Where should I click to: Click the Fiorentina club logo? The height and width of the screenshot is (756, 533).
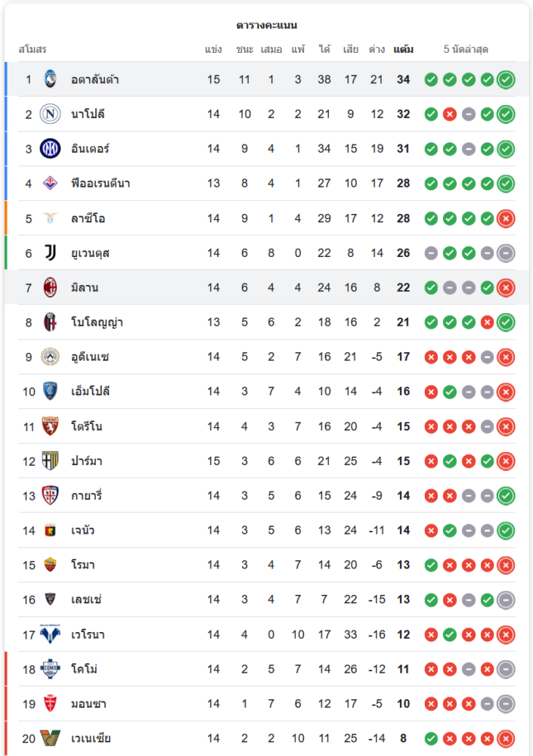coord(50,184)
